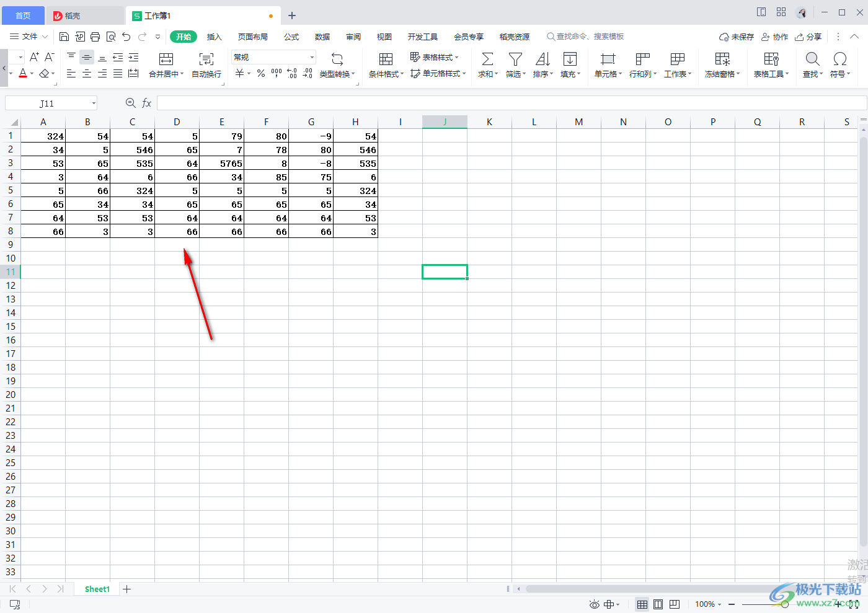Screen dimensions: 868x613
Task: Switch to normal view in status bar
Action: click(x=642, y=604)
